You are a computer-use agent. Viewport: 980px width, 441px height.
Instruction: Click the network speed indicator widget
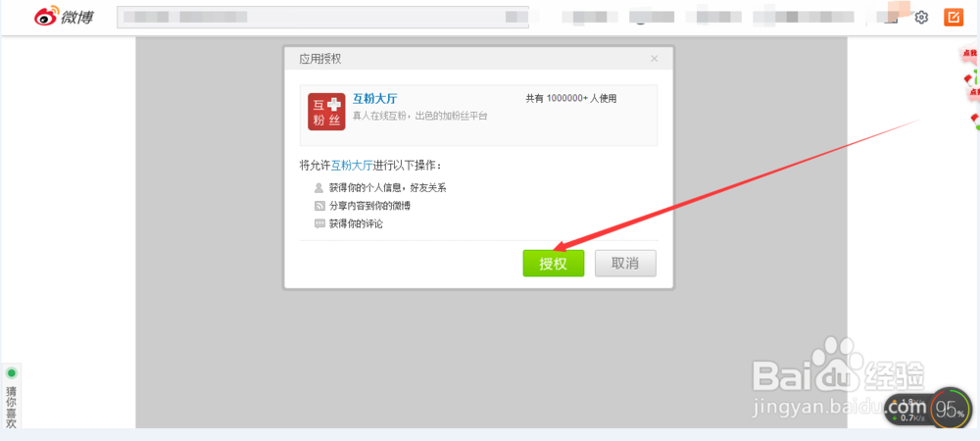coord(907,411)
